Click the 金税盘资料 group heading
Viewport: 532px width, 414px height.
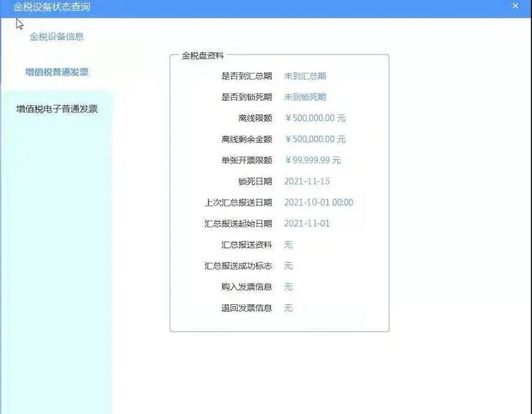[x=203, y=56]
